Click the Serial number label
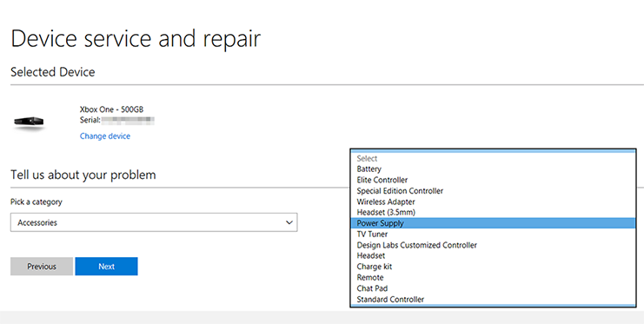644x324 pixels. pyautogui.click(x=90, y=120)
